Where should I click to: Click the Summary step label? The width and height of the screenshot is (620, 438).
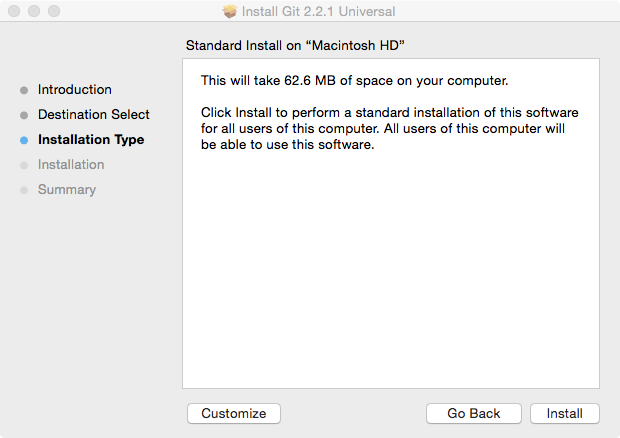click(x=67, y=190)
